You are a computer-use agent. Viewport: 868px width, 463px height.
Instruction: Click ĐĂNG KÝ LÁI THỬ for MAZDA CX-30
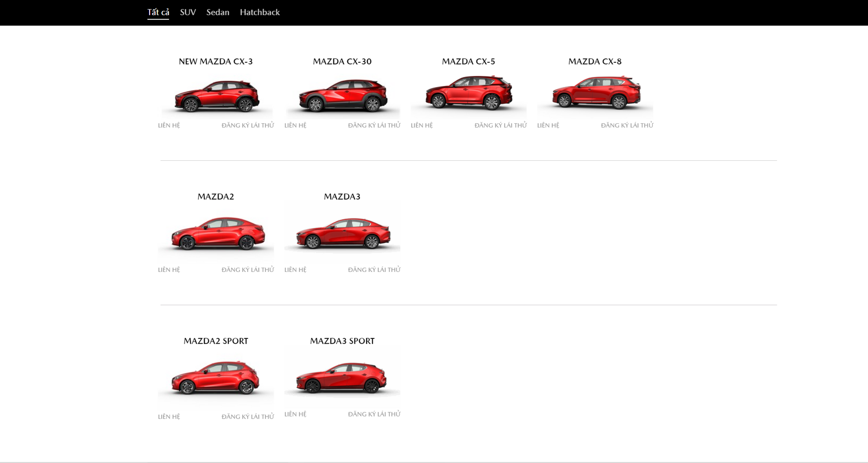(374, 125)
